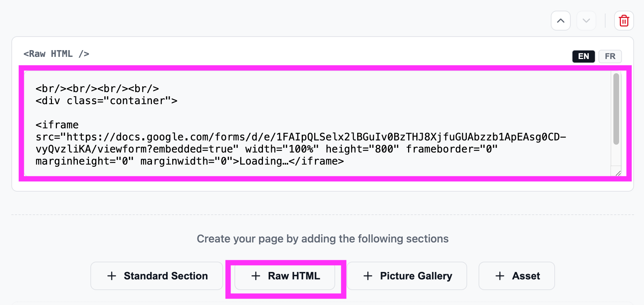Click the "<Raw HTML />" section label
Screen dimensions: 644x305
tap(56, 54)
